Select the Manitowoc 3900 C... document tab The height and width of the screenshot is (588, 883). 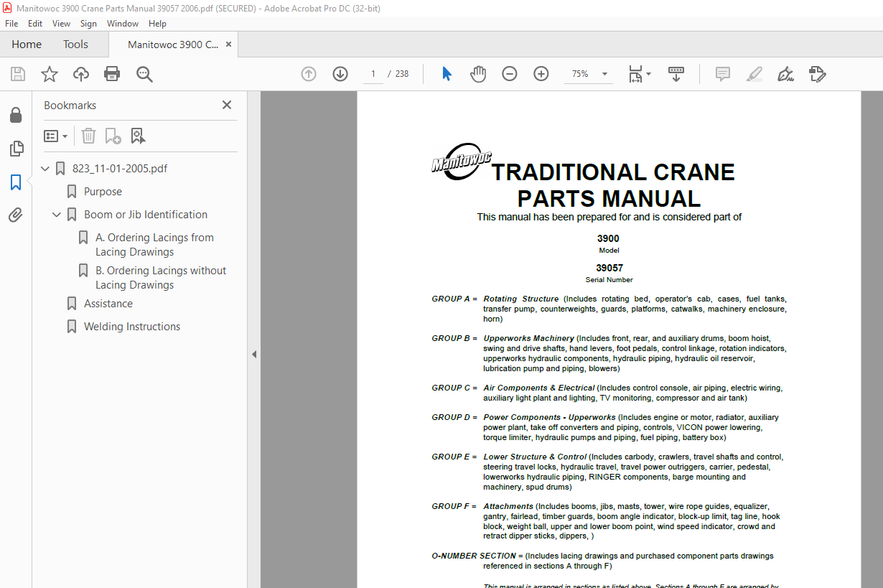click(x=173, y=45)
